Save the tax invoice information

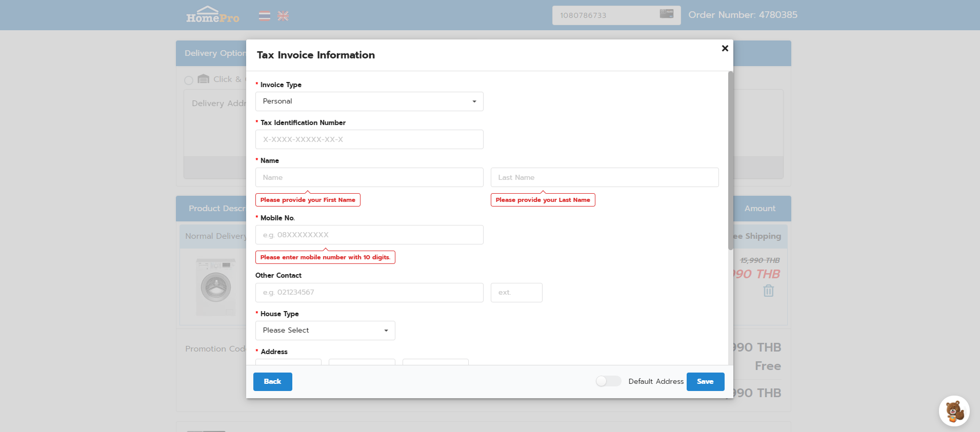pyautogui.click(x=705, y=382)
